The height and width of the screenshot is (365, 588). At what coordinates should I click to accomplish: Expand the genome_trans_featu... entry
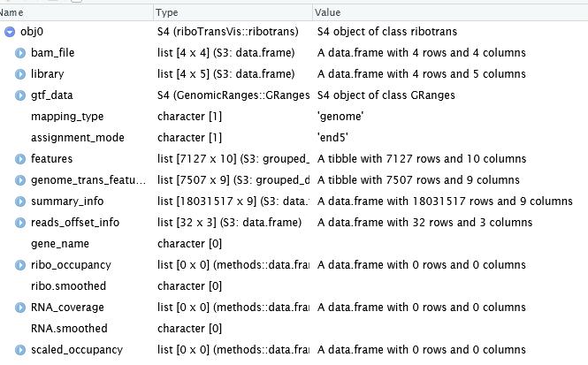point(20,180)
